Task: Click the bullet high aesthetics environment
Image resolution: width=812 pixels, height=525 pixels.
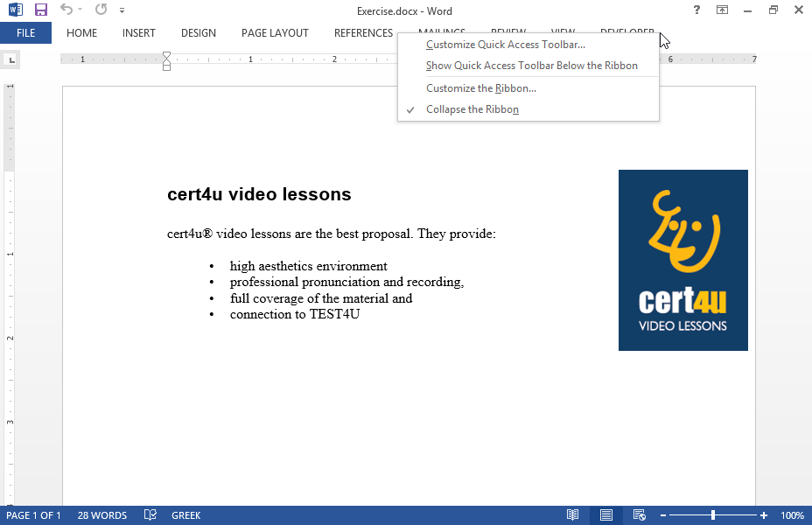Action: pyautogui.click(x=308, y=266)
